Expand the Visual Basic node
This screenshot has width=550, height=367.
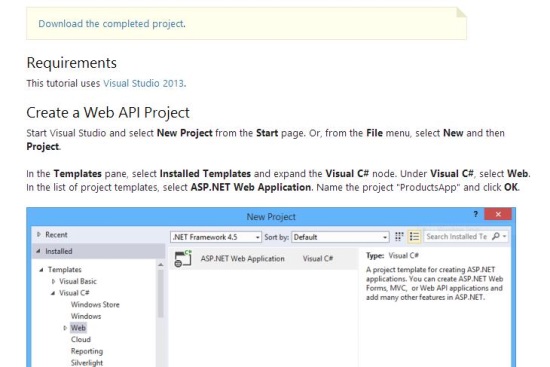pos(53,281)
